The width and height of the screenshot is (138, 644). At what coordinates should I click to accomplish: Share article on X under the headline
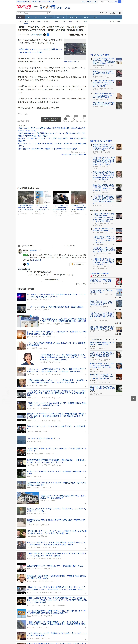click(45, 35)
